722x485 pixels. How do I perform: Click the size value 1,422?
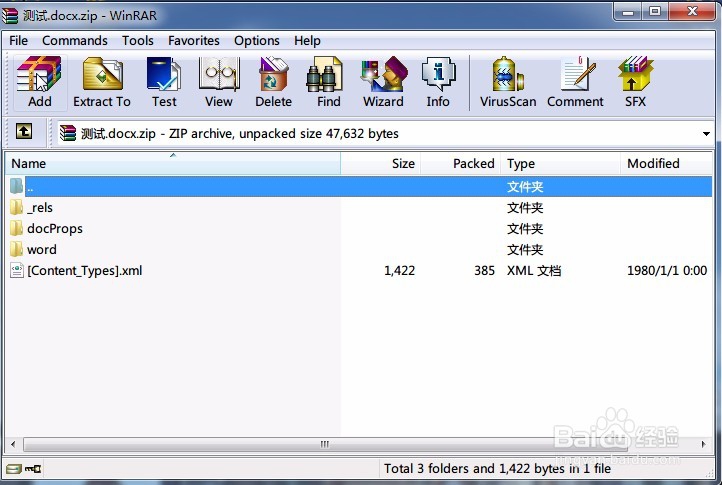(399, 270)
